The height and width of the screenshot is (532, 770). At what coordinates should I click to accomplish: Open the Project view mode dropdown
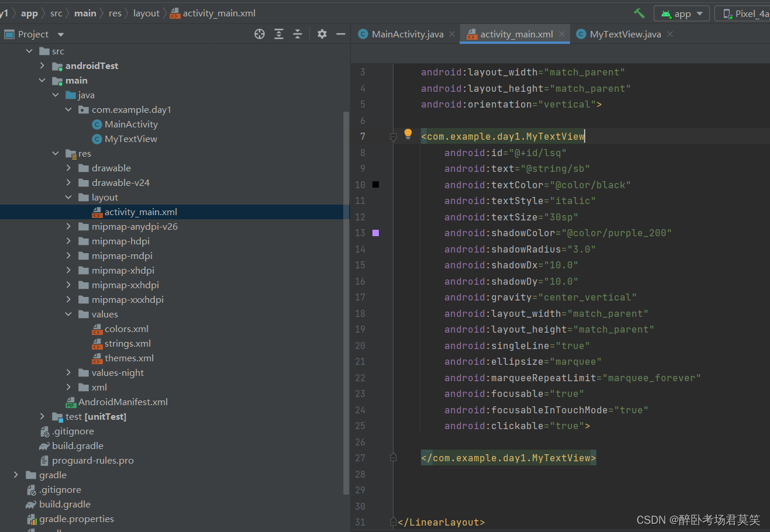pos(61,34)
